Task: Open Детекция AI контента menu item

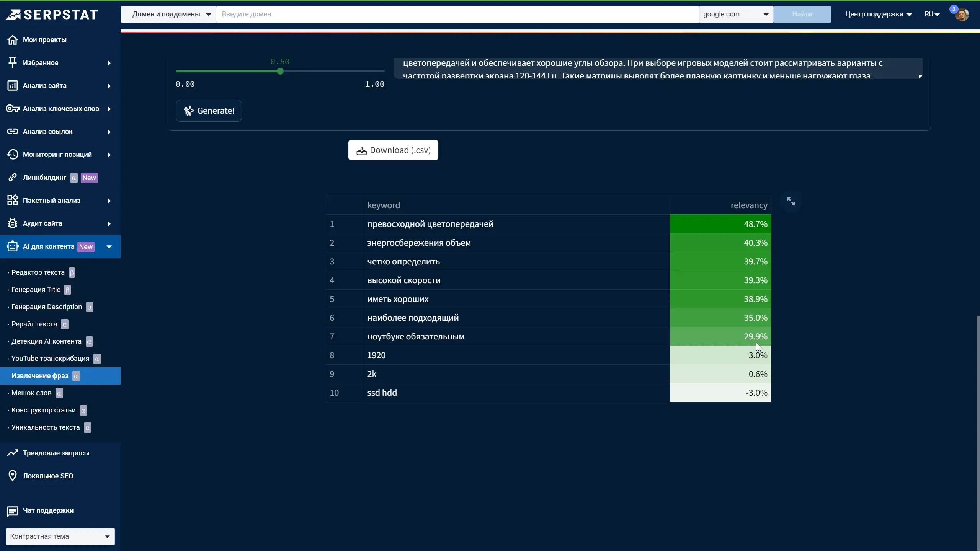Action: 46,341
